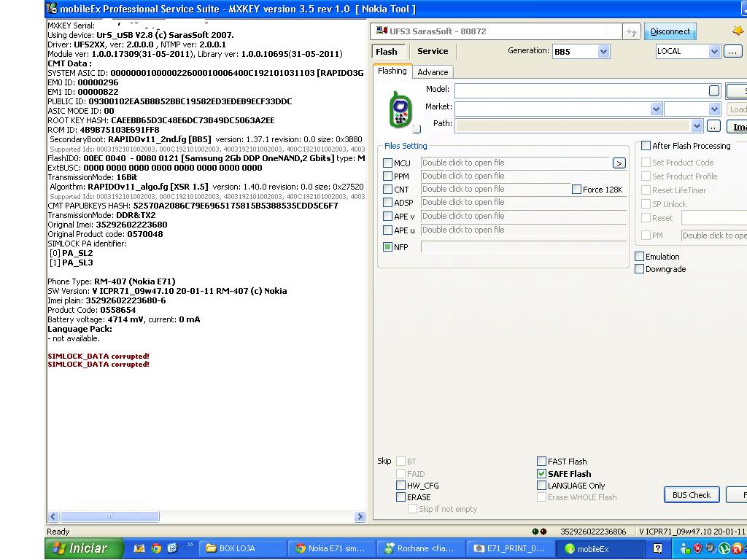This screenshot has width=747, height=560.
Task: Open the BOX LOJA folder taskbar item
Action: tap(243, 548)
